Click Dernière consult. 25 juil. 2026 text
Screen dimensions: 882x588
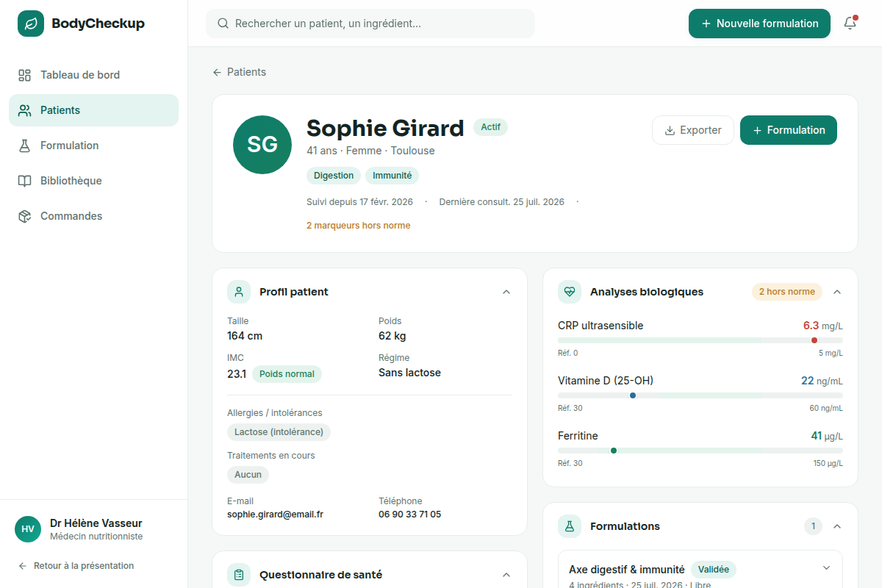click(501, 202)
